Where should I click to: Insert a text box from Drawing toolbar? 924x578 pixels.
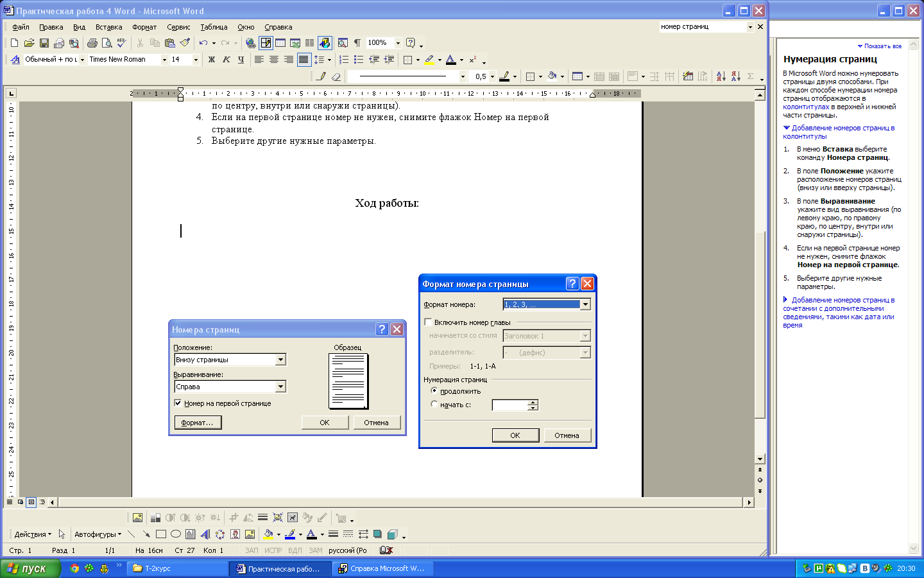[x=191, y=534]
